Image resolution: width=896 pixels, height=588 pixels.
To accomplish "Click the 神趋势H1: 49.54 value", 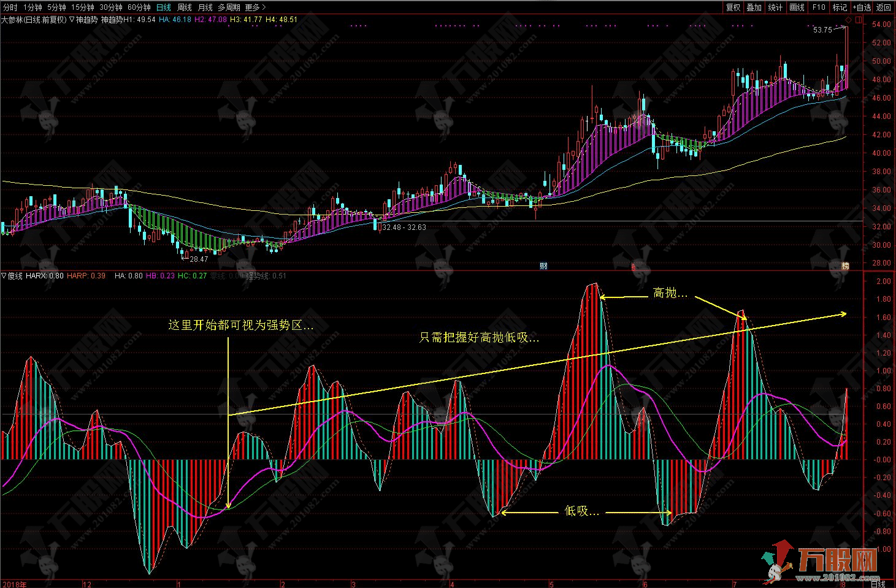I will pyautogui.click(x=127, y=20).
